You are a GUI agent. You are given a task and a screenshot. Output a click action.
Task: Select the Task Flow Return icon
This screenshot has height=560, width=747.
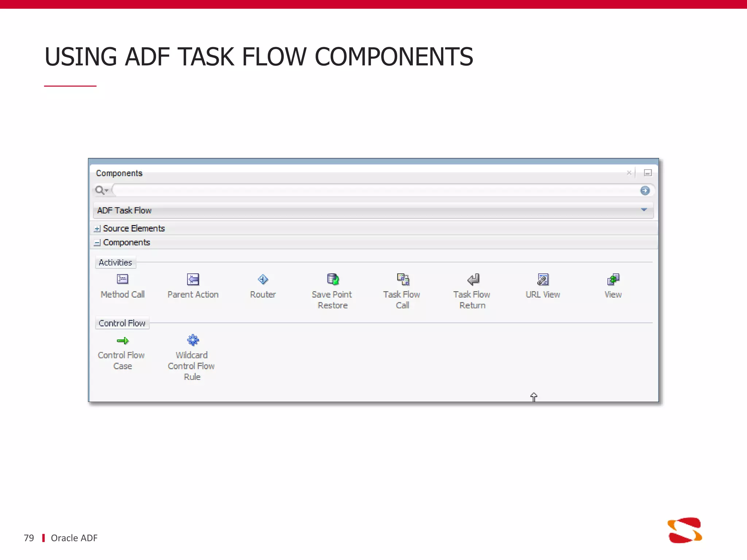point(473,279)
